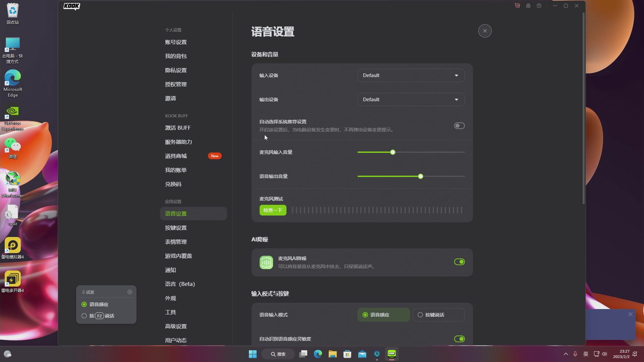Open the teal circular app on taskbar
The image size is (644, 362).
pos(377,354)
